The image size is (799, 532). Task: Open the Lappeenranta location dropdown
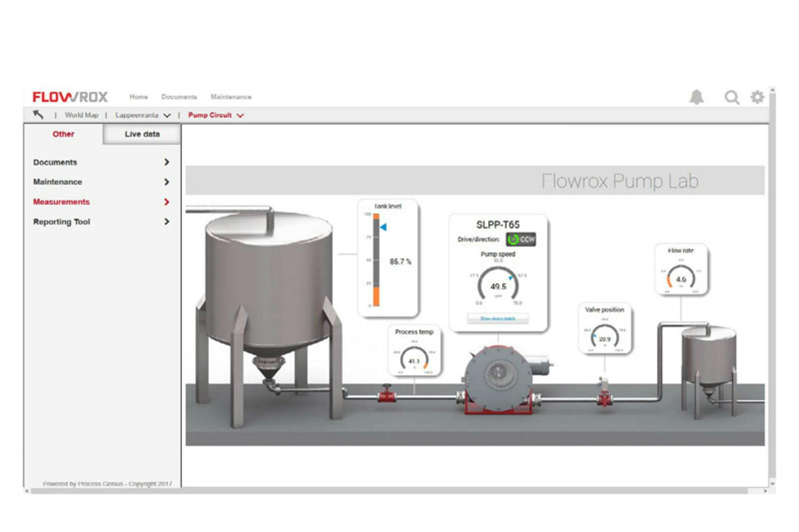click(x=143, y=115)
